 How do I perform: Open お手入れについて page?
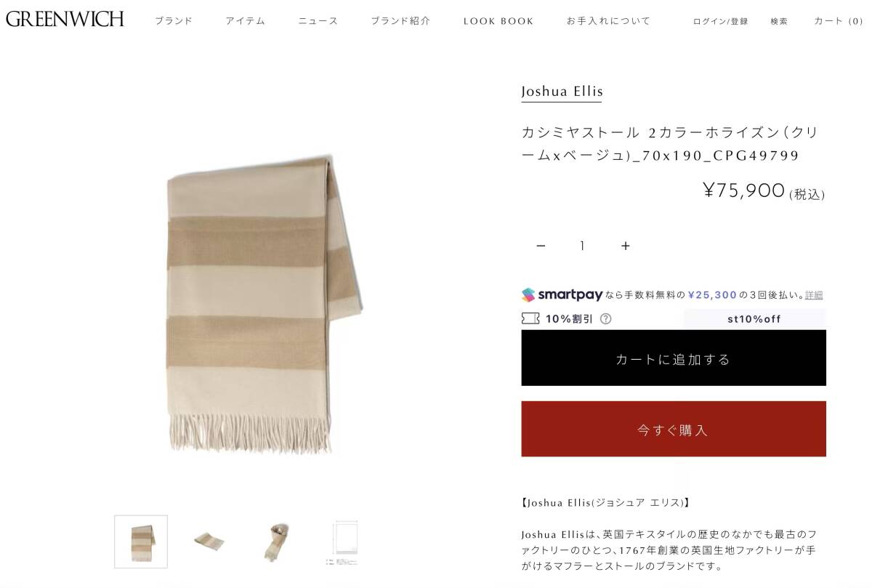tap(609, 21)
